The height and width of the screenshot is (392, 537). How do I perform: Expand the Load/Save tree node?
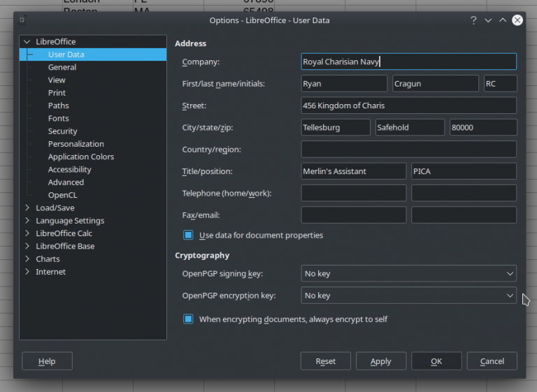click(x=27, y=208)
